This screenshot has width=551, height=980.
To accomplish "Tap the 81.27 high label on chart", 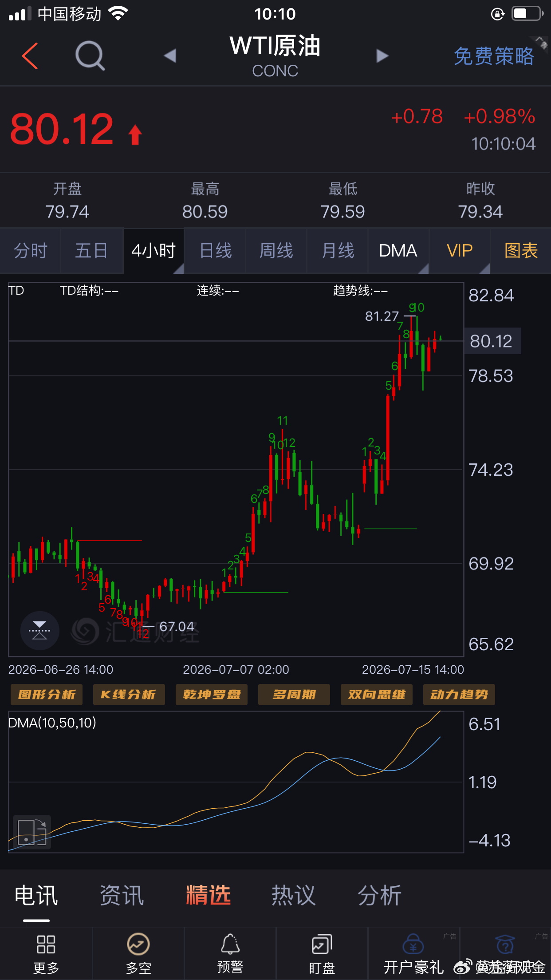I will point(382,316).
